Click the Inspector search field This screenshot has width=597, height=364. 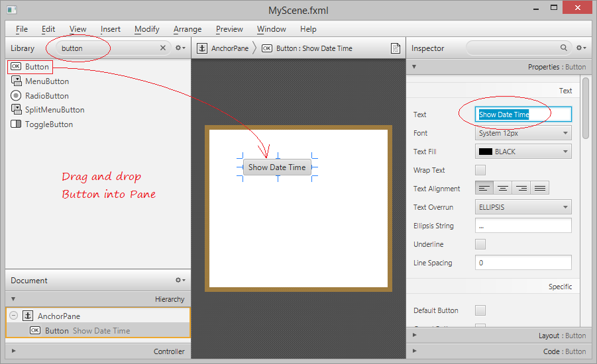519,48
